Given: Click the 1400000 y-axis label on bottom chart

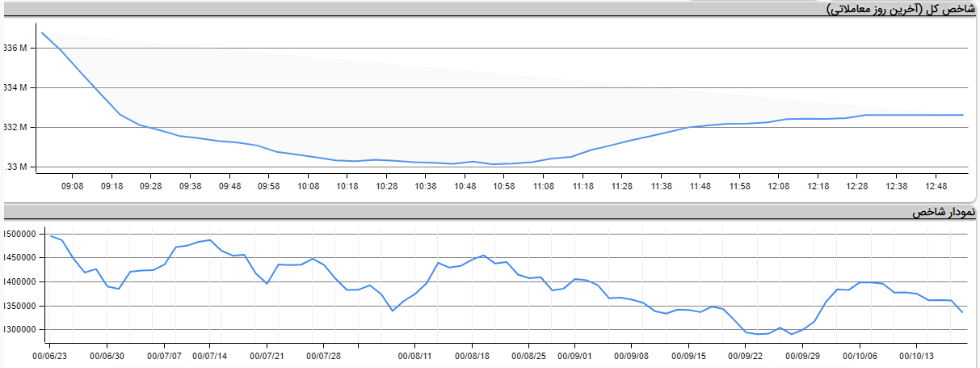Looking at the screenshot, I should pyautogui.click(x=22, y=282).
